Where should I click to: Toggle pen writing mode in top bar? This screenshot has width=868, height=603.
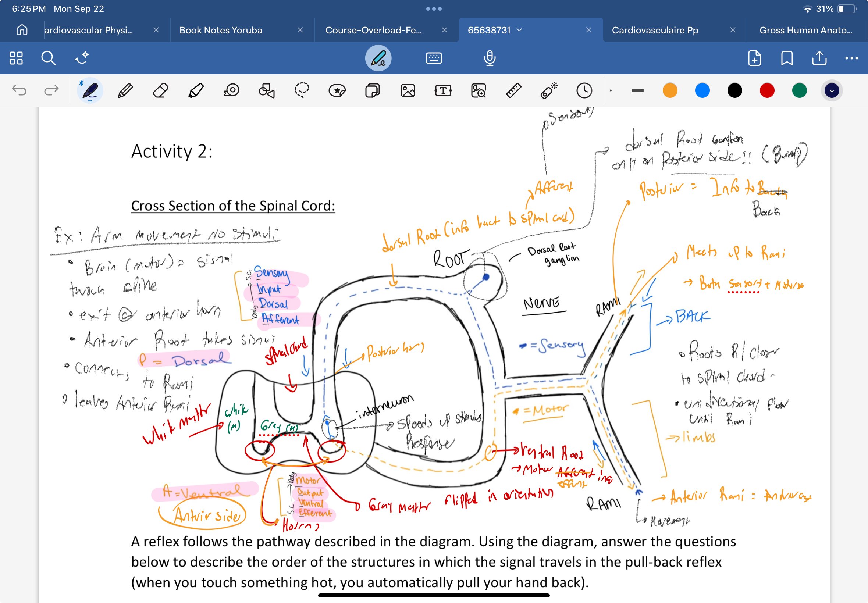[x=378, y=58]
